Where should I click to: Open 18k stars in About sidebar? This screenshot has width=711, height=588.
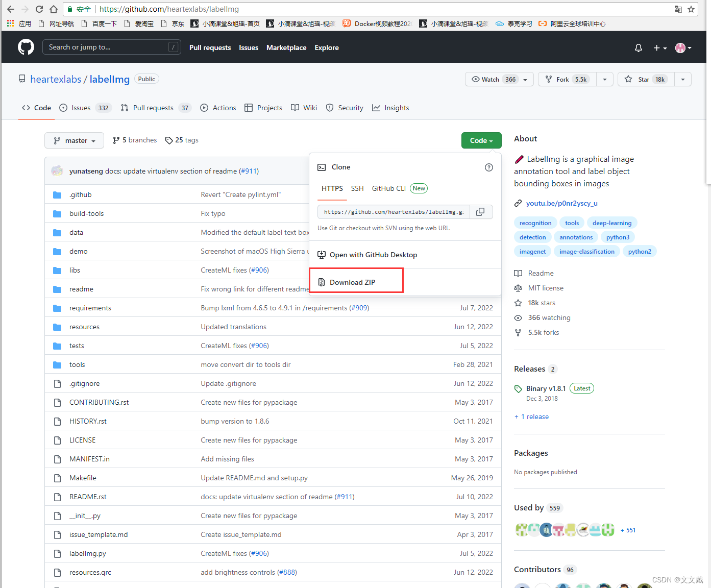[535, 303]
